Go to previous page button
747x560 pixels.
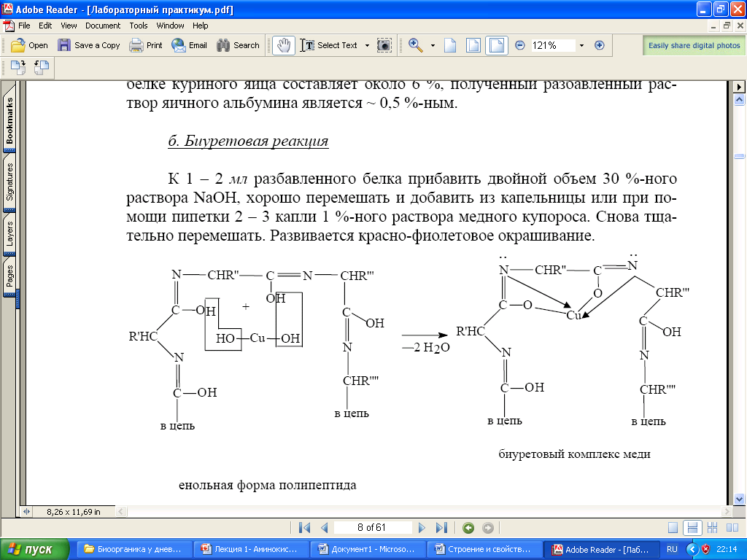click(x=325, y=528)
